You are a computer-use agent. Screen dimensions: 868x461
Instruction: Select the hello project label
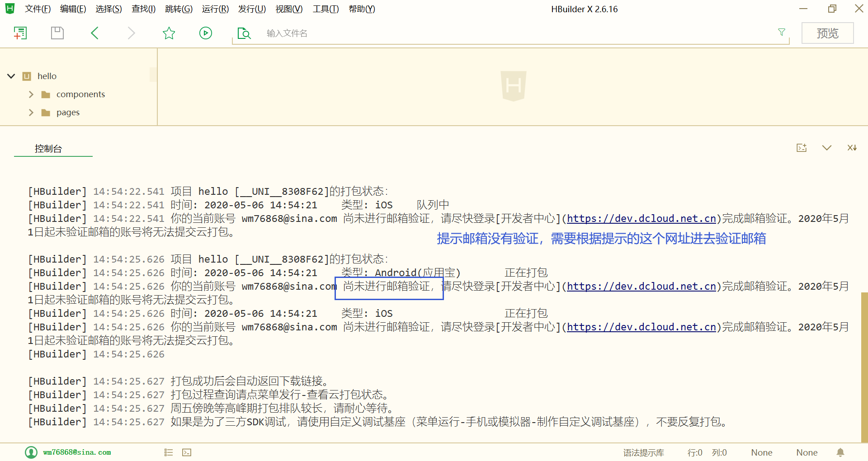pos(47,76)
